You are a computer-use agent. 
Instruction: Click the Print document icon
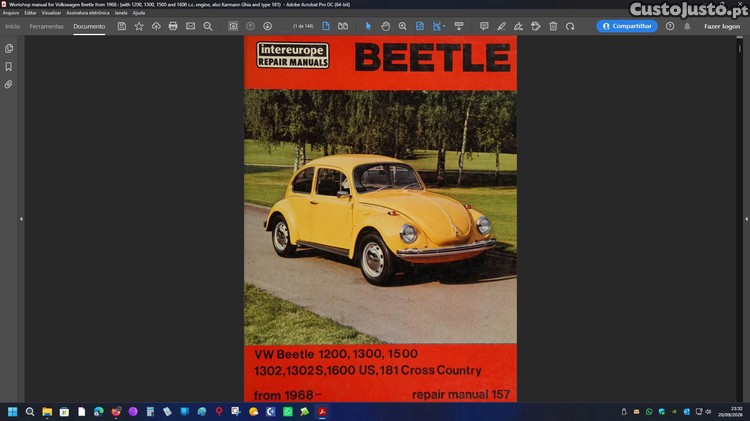(173, 26)
